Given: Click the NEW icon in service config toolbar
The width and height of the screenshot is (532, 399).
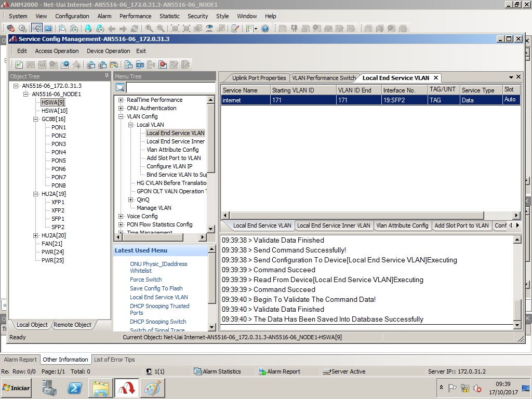Looking at the screenshot, I should (140, 65).
